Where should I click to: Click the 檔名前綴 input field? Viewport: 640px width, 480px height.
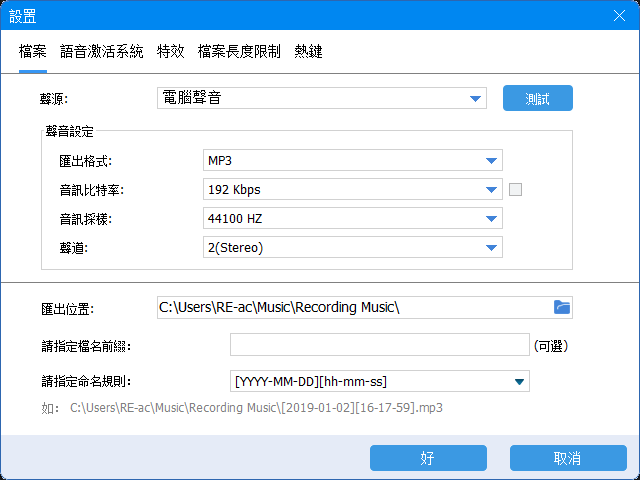coord(380,344)
